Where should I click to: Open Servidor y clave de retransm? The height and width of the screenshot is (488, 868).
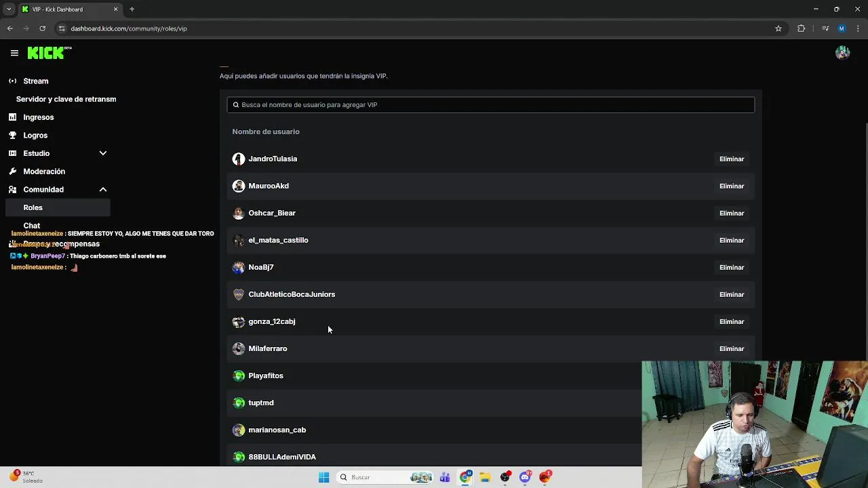(x=66, y=99)
